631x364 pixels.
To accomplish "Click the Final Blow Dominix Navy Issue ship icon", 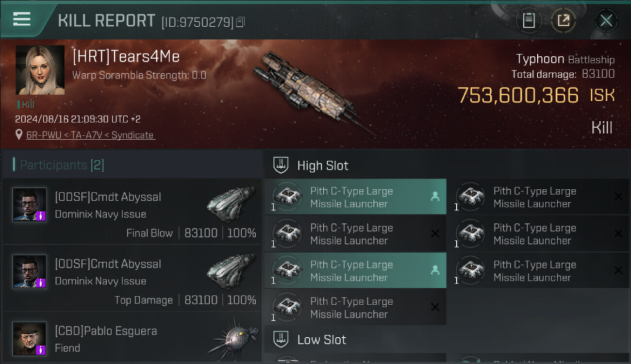I will click(x=231, y=204).
